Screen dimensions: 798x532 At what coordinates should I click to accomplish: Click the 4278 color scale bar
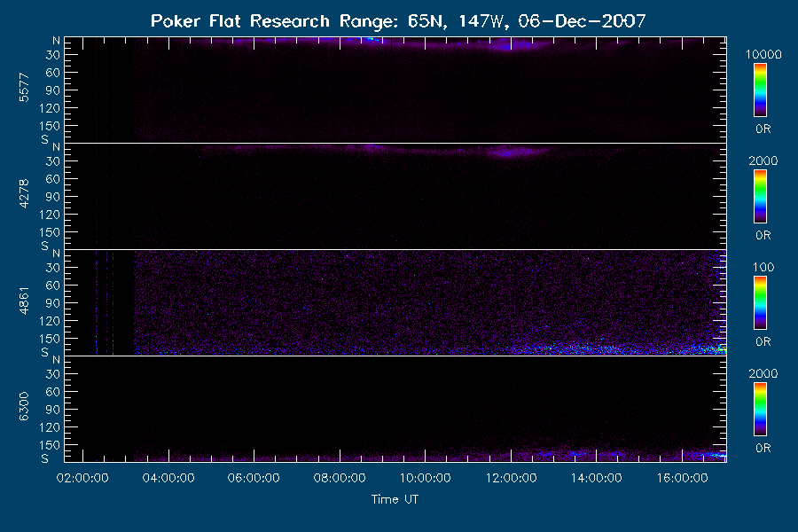coord(761,197)
